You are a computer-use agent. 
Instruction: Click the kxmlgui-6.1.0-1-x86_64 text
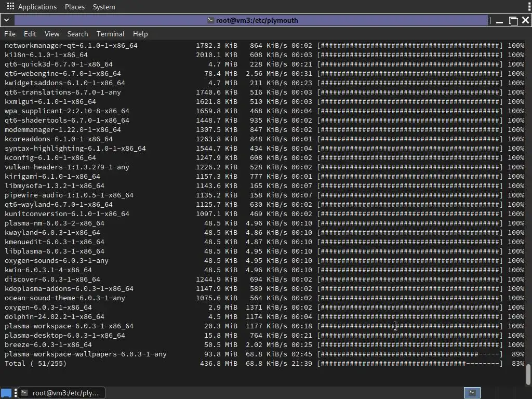(x=50, y=101)
